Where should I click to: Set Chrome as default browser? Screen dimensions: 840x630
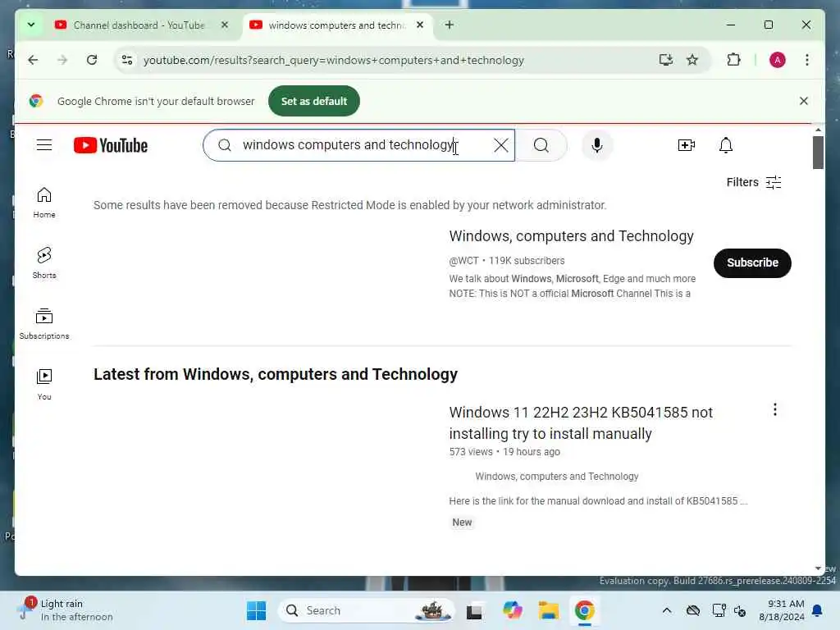click(x=314, y=101)
